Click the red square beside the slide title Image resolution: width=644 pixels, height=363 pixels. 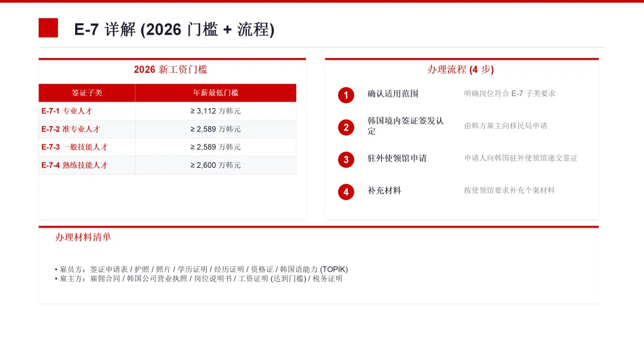48,27
